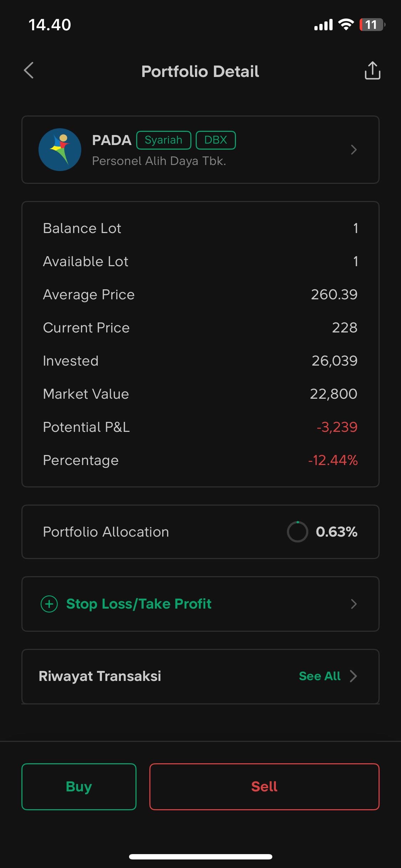Tap the Syariah tag
401x868 pixels.
click(x=164, y=140)
